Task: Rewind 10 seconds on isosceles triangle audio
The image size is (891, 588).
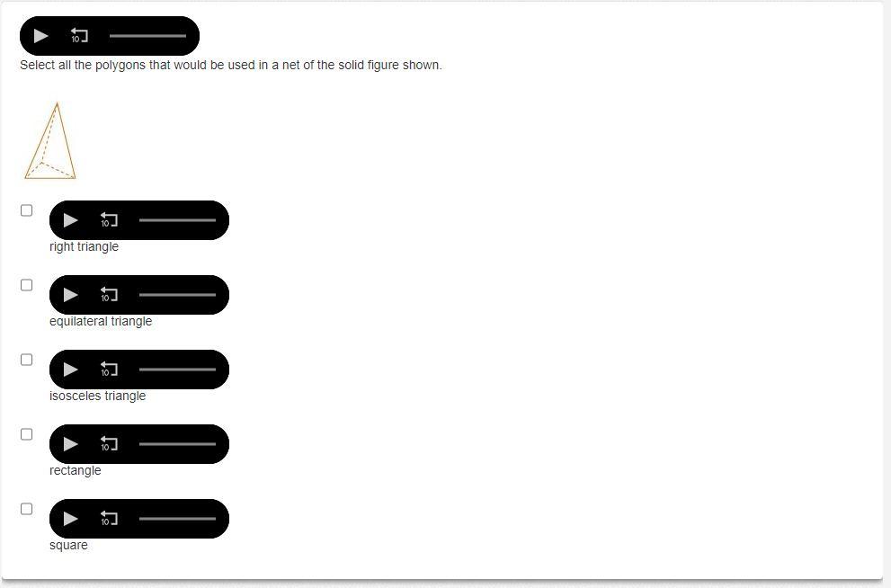Action: tap(109, 370)
